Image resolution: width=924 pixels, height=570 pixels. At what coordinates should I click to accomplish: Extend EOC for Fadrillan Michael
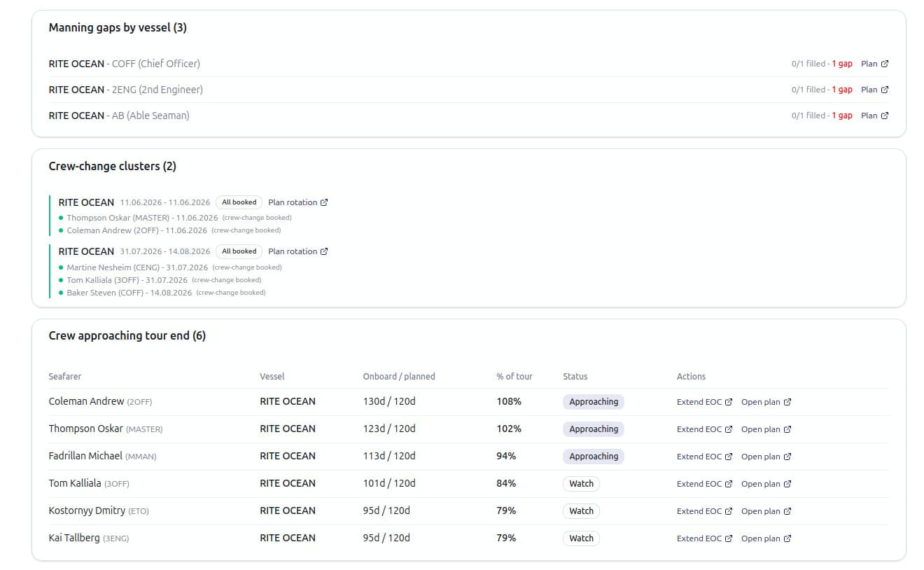[x=705, y=457]
